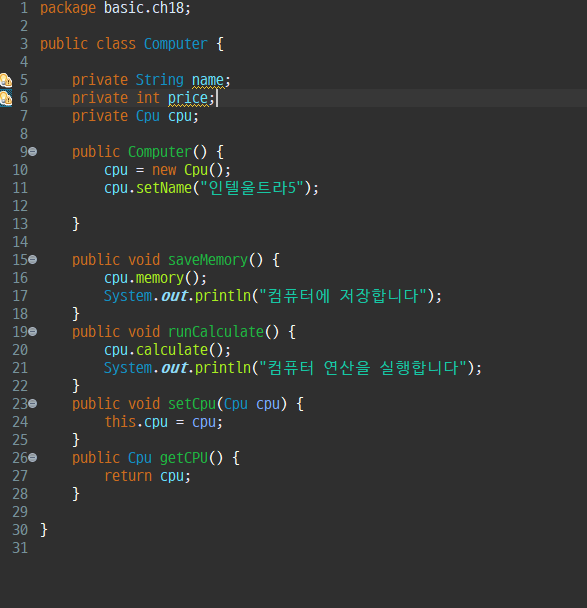Screen dimensions: 587x608
Task: Click the 'package' keyword on line 1
Action: pyautogui.click(x=68, y=8)
